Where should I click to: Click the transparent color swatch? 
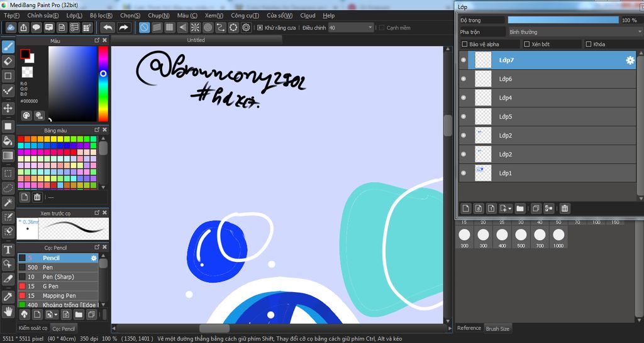click(27, 72)
